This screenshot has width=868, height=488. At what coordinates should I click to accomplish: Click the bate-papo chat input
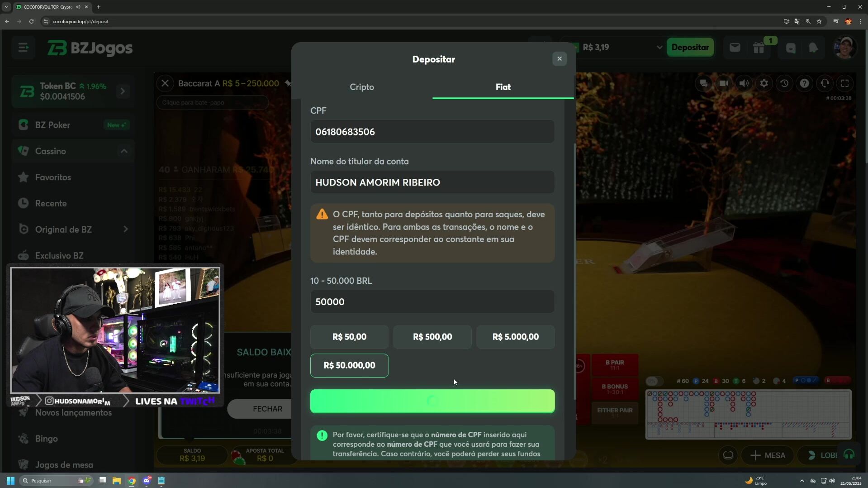(213, 103)
